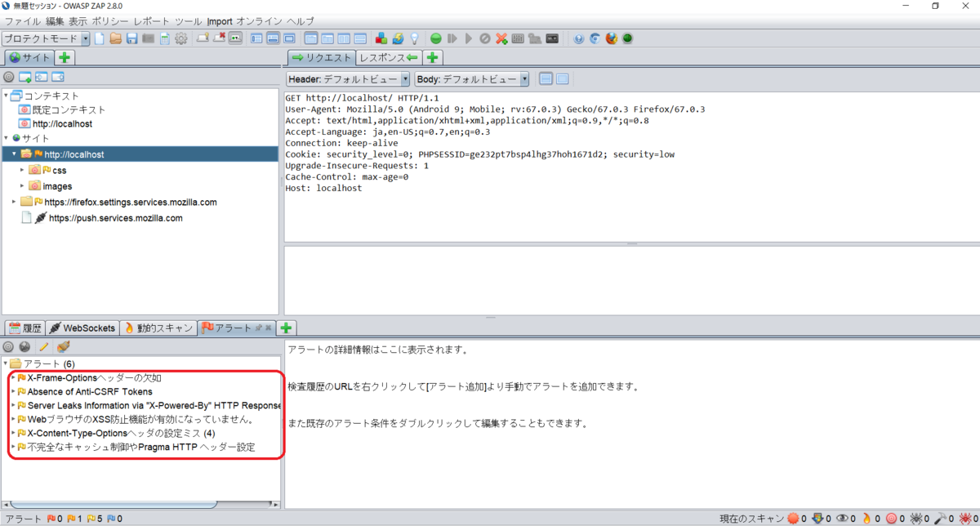Toggle expand Information tabs layout icon

tap(272, 38)
